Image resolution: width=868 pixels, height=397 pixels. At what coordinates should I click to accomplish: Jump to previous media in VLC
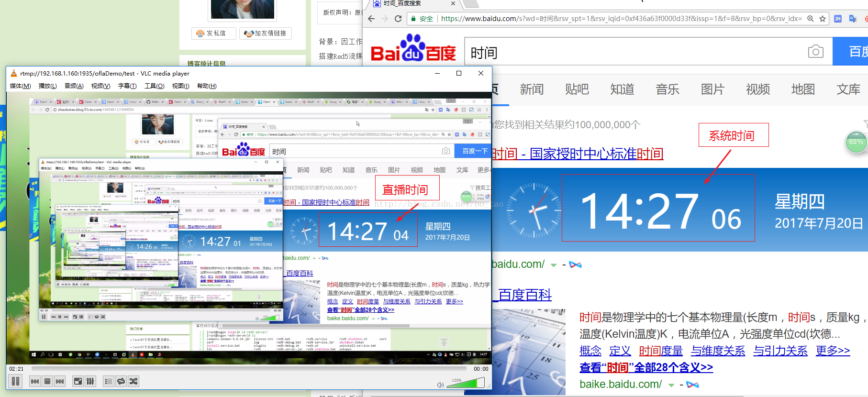point(35,381)
